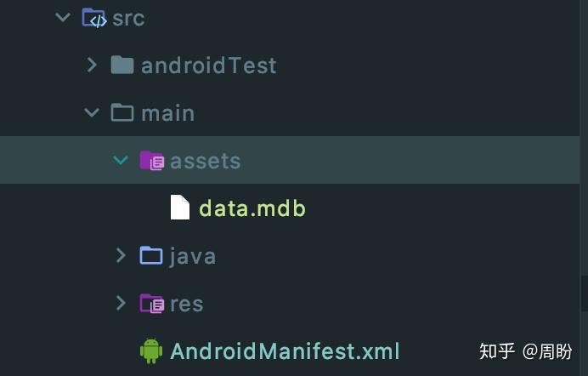Select the assets folder label
The image size is (588, 376).
[206, 161]
